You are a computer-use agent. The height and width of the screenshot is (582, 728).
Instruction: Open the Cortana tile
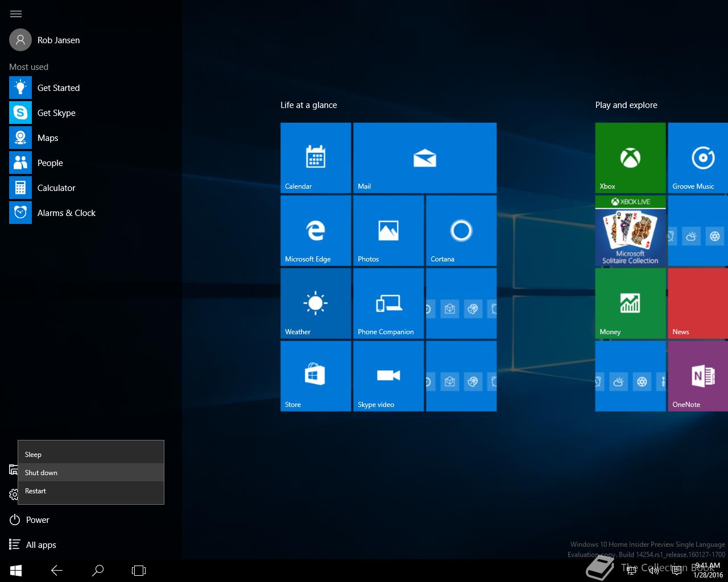coord(461,231)
